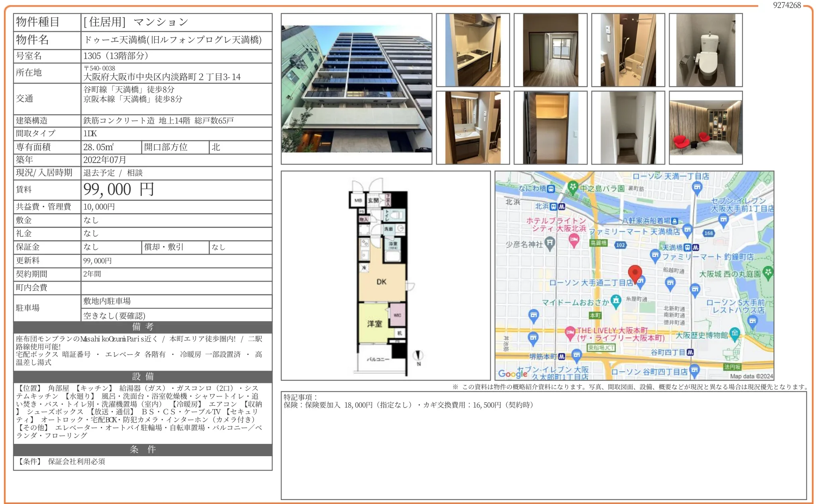Viewport: 819px width, 504px height.
Task: Click the washbasin vanity photo thumbnail
Action: click(x=472, y=127)
